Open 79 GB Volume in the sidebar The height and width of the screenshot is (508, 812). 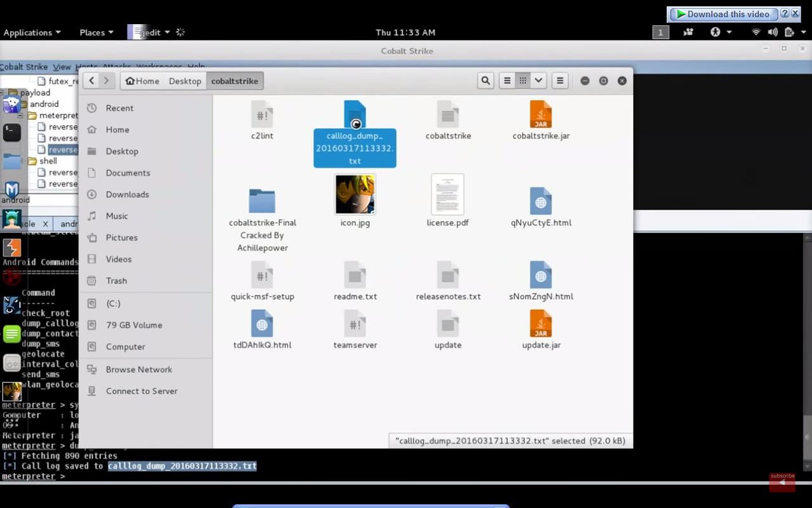(x=145, y=325)
